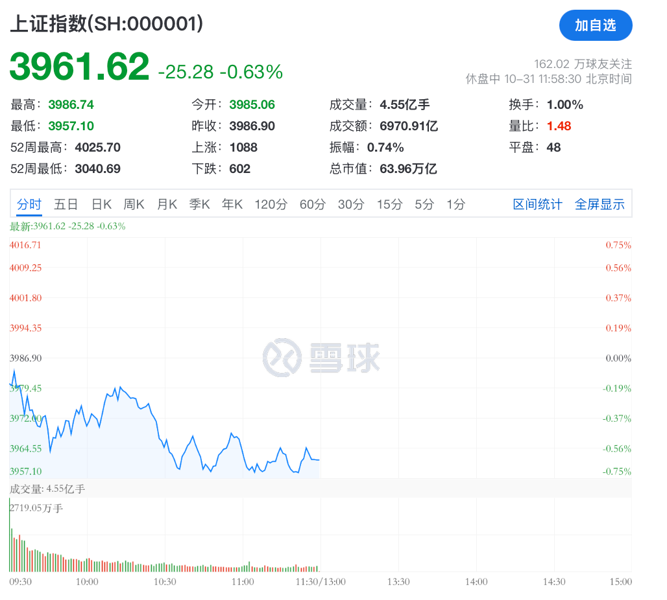Select the 分时 chart tab

tap(28, 204)
